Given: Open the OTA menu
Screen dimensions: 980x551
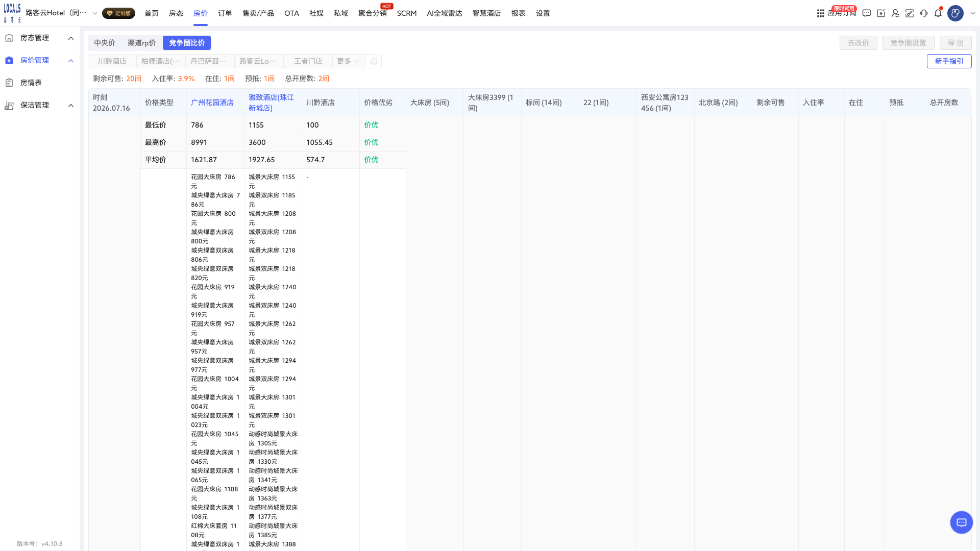Looking at the screenshot, I should pyautogui.click(x=291, y=13).
